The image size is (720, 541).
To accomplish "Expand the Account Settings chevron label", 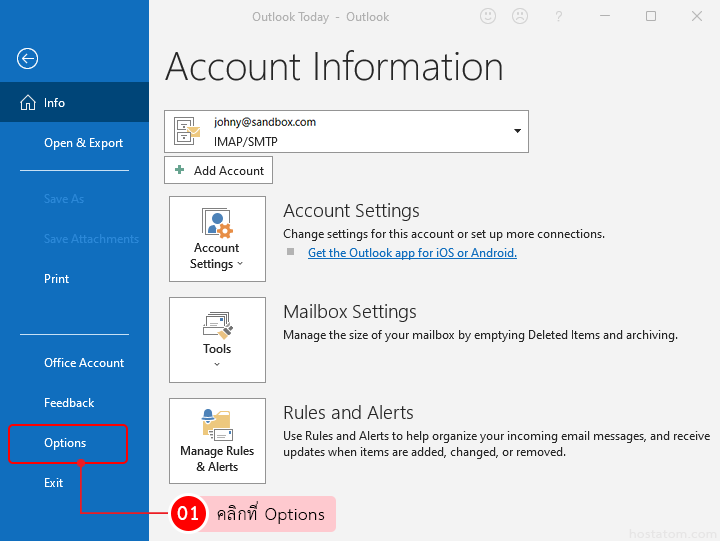I will point(217,264).
